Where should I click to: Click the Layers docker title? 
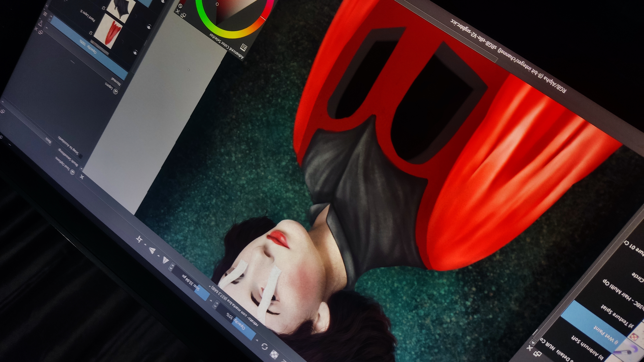click(x=109, y=86)
